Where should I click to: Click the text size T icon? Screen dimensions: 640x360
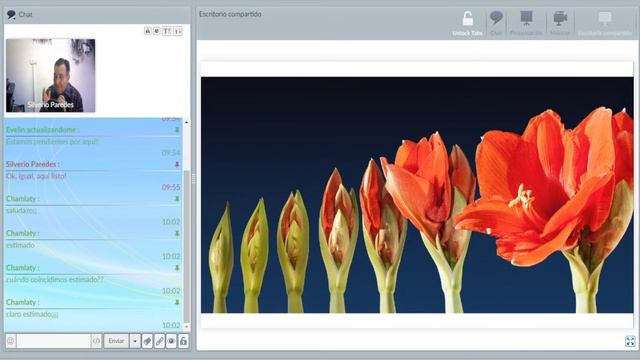click(167, 31)
